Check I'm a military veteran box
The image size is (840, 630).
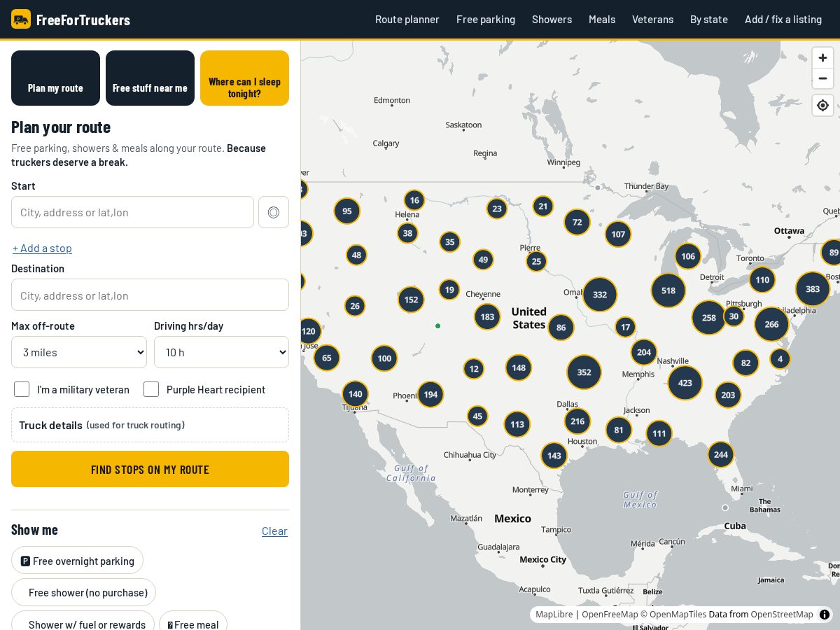click(x=22, y=389)
